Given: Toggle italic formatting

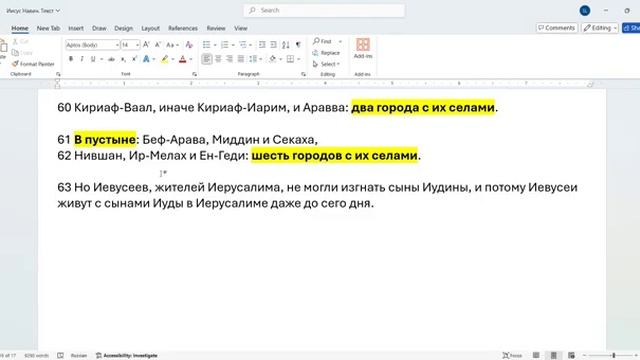Looking at the screenshot, I should point(82,59).
